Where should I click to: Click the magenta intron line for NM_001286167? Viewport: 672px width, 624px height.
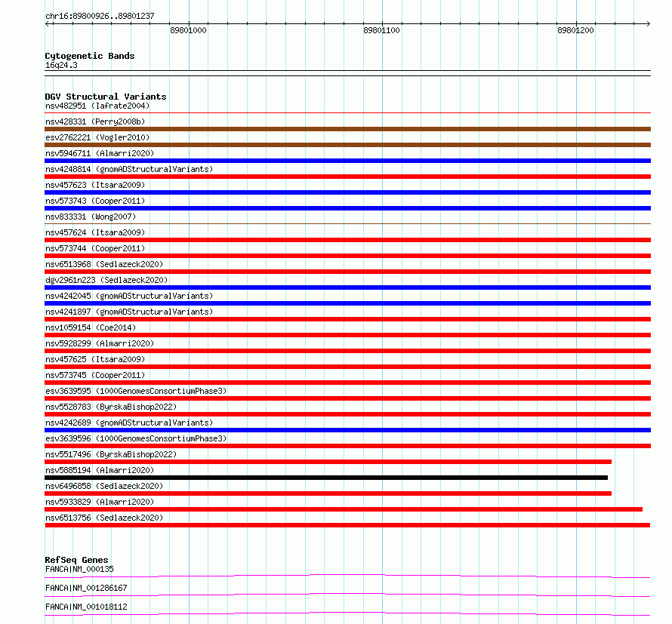point(347,594)
